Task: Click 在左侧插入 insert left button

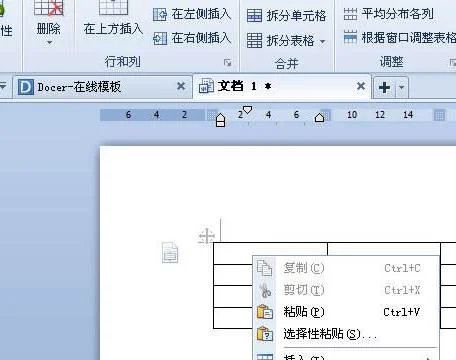Action: 192,14
